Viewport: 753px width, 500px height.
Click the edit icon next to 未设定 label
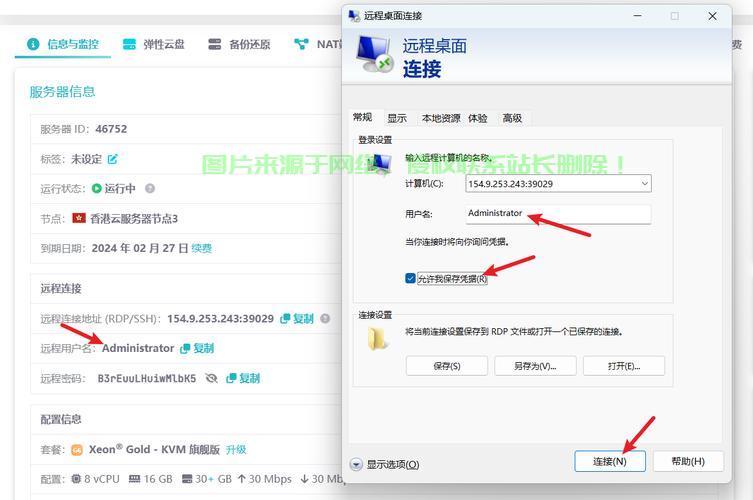click(x=113, y=159)
